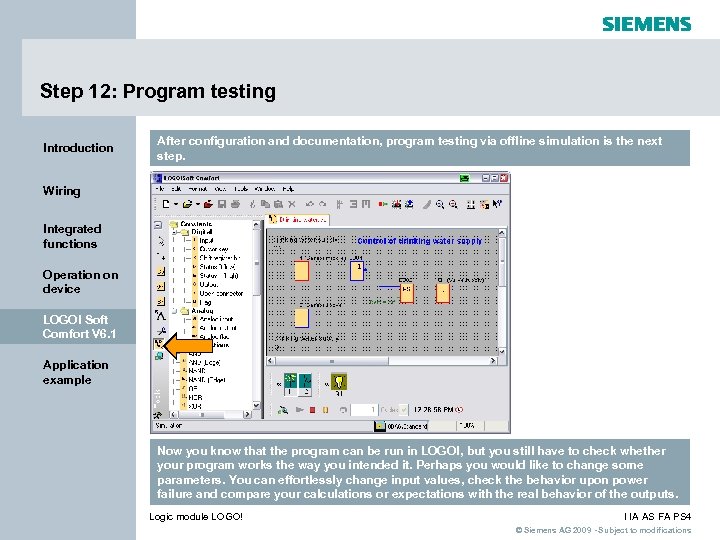
Task: Open the New document dropdown arrow
Action: coord(176,204)
